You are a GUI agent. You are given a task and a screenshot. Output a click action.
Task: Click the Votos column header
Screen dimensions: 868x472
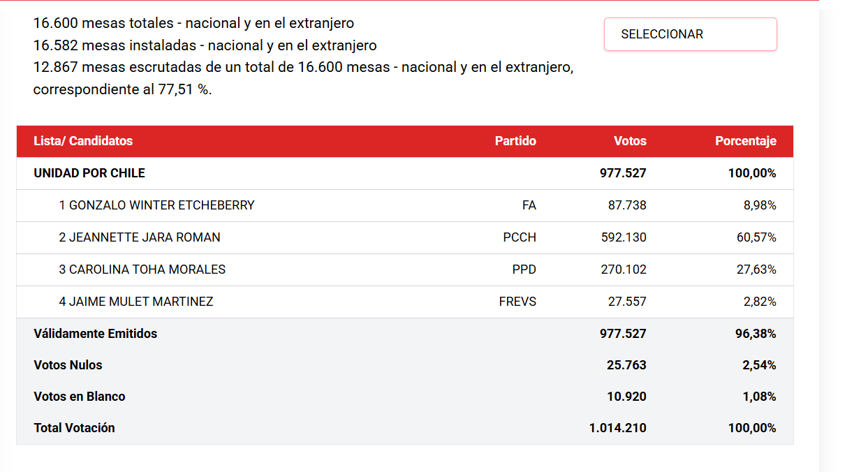[x=630, y=141]
